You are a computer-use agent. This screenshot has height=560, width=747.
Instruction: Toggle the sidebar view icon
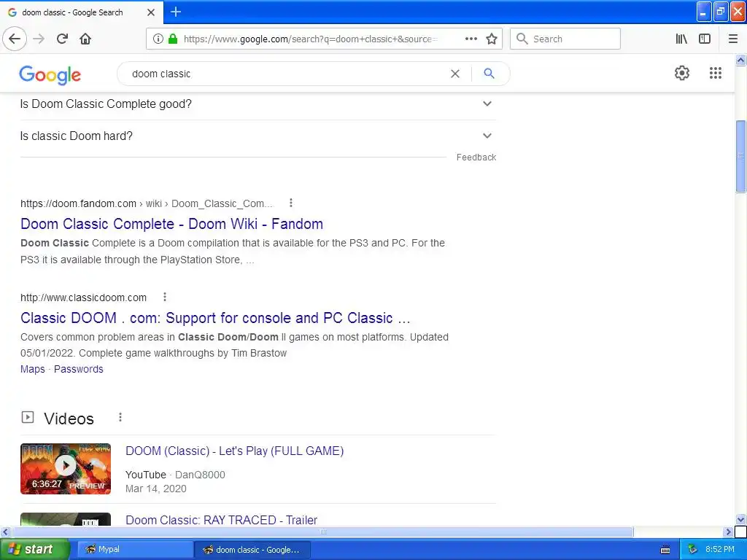[x=705, y=39]
